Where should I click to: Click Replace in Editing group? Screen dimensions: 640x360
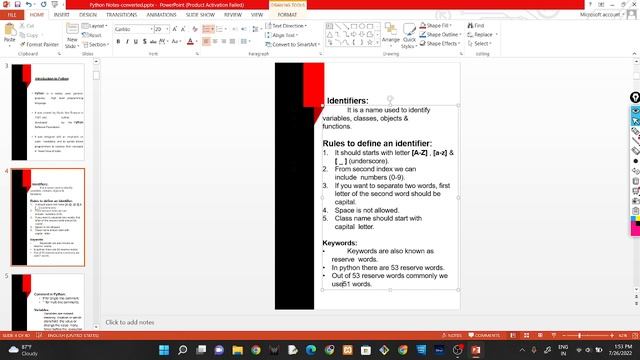[x=482, y=34]
